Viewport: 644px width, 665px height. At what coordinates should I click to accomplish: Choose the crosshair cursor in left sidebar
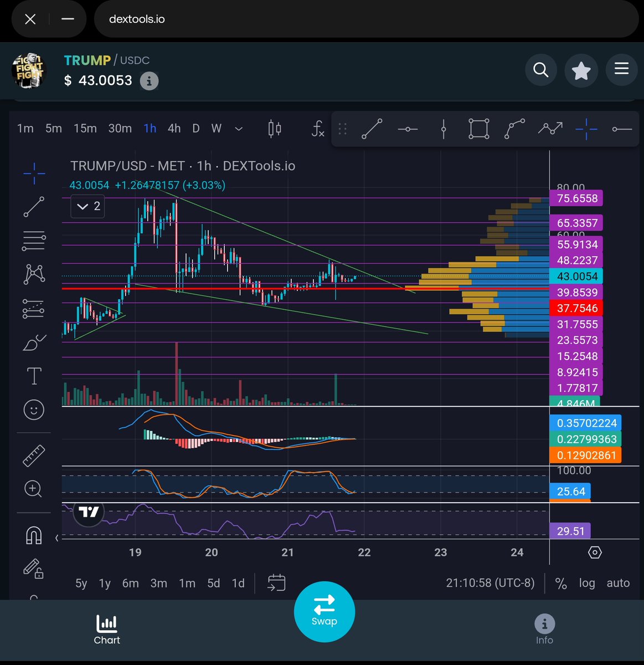pos(34,173)
